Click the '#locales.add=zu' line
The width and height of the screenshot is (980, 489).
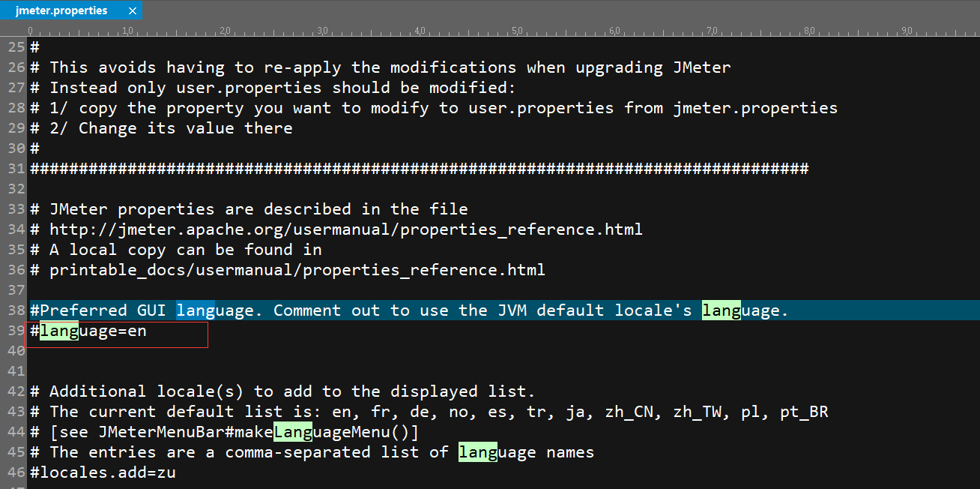[x=103, y=472]
